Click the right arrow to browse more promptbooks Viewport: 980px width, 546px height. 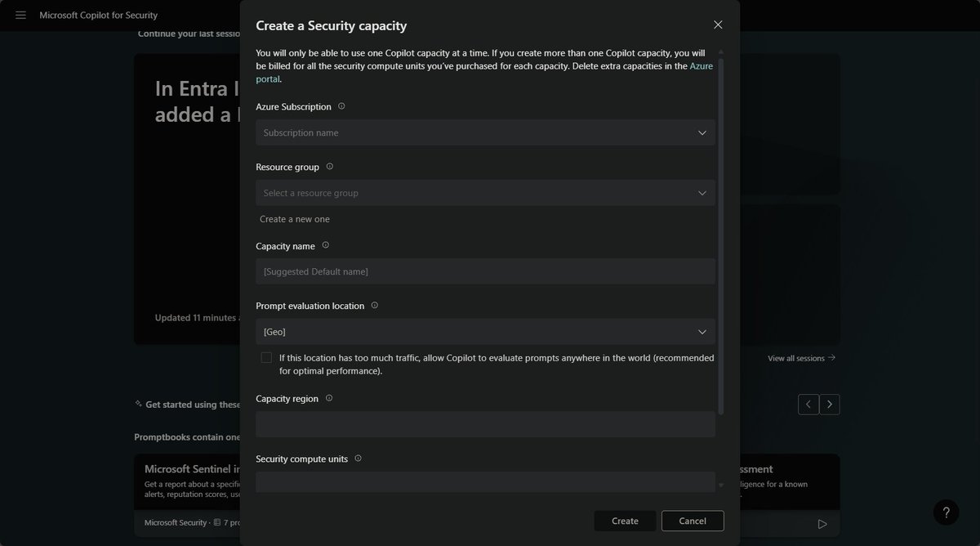click(830, 404)
